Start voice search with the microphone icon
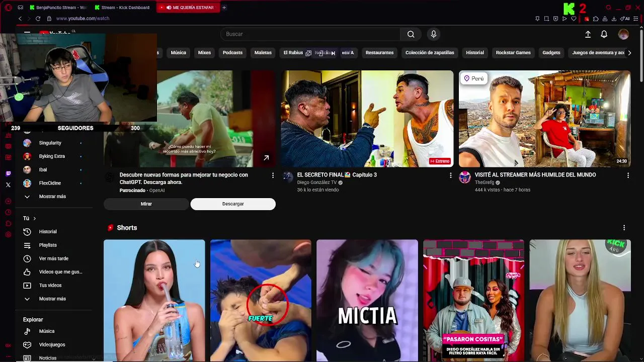Viewport: 644px width, 362px height. click(434, 34)
